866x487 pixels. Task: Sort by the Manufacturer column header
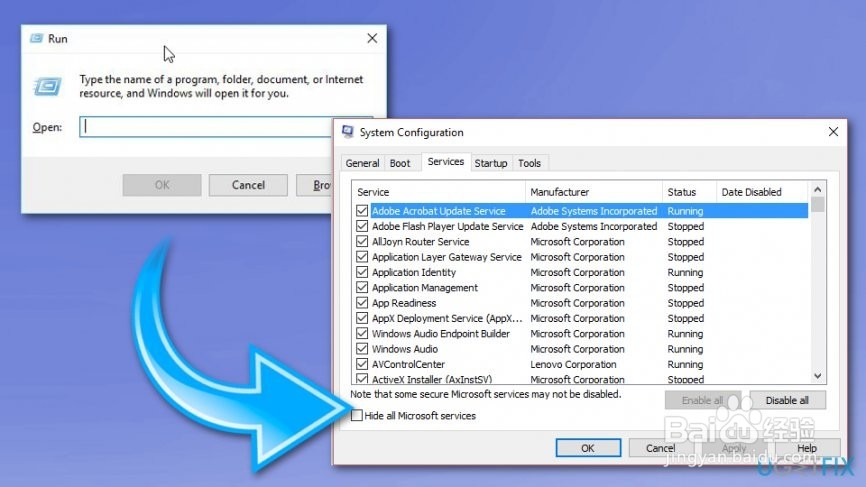(x=594, y=192)
